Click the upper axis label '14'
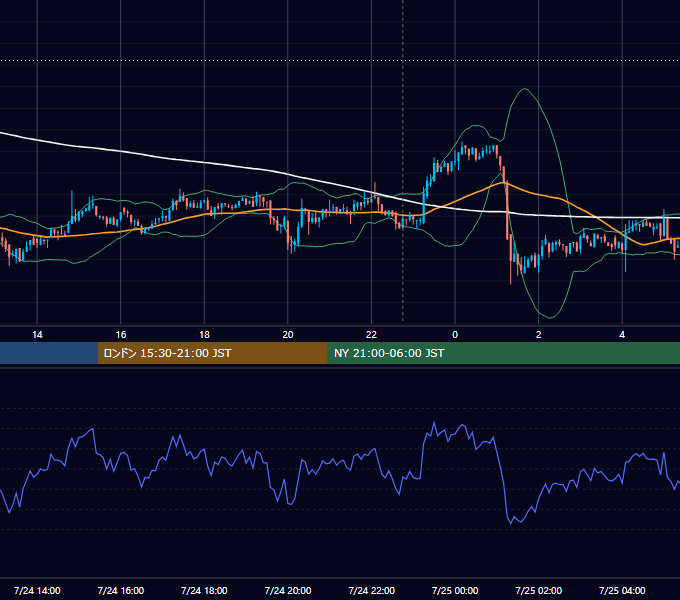This screenshot has width=680, height=600. tap(37, 335)
